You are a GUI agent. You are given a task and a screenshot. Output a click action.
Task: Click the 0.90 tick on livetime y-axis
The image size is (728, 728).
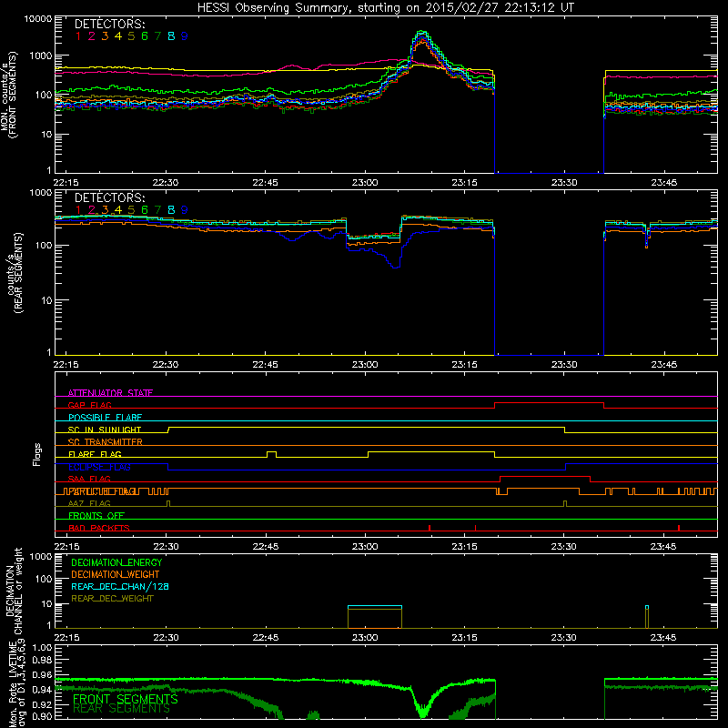coord(43,716)
